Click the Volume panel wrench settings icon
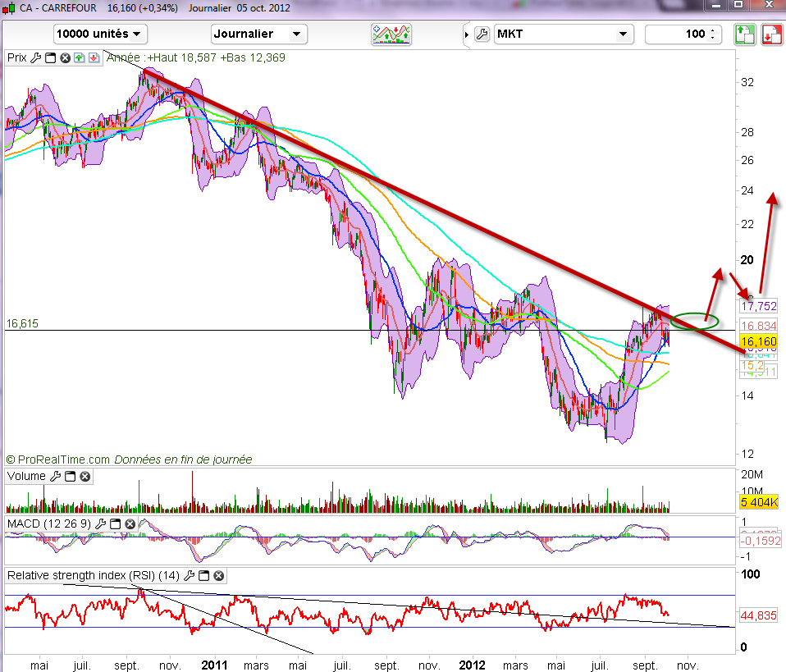The image size is (786, 672). [x=55, y=476]
